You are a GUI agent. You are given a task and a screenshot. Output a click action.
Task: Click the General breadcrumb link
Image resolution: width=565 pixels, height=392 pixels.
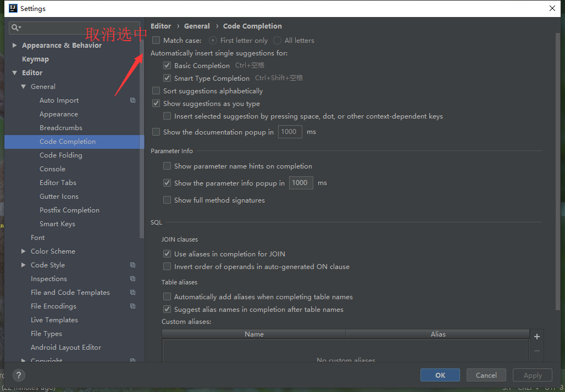197,26
